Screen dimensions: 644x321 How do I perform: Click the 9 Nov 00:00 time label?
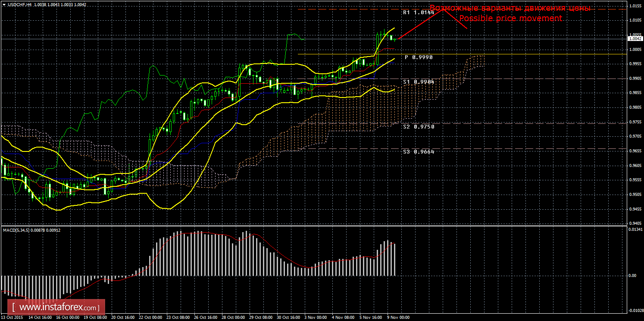[x=398, y=318]
